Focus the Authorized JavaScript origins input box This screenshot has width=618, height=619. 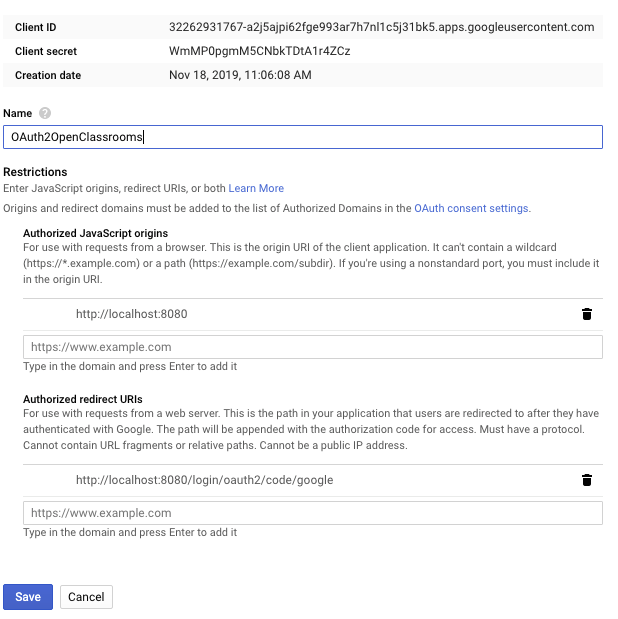pyautogui.click(x=313, y=347)
